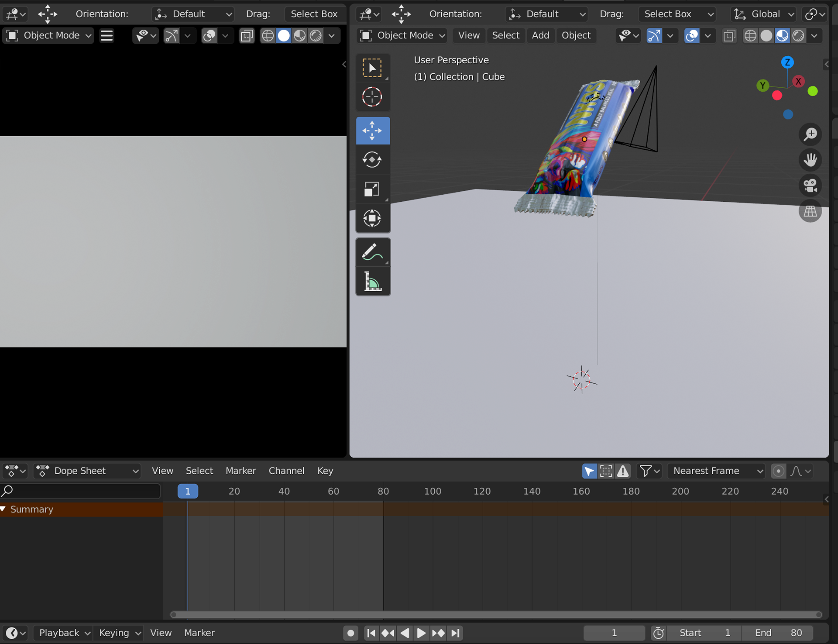
Task: Open the Marker menu in Dope Sheet
Action: pos(240,471)
